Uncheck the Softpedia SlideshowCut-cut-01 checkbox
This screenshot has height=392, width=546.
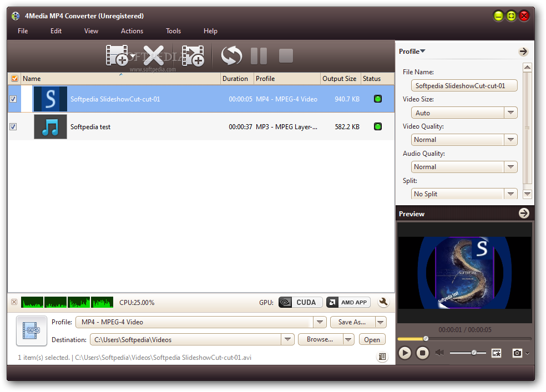pos(13,99)
